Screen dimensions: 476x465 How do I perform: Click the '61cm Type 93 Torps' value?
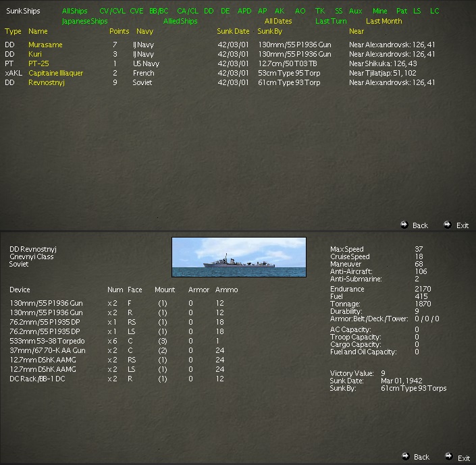[x=413, y=388]
